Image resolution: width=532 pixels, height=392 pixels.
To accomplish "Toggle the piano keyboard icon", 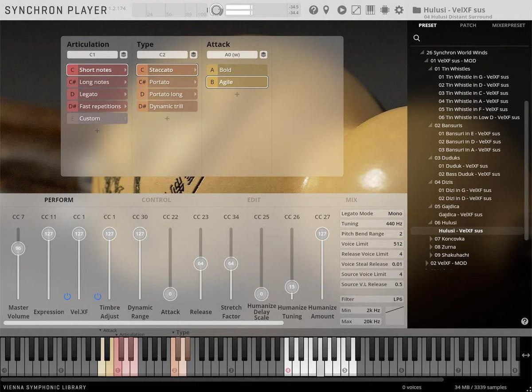I will click(x=370, y=10).
